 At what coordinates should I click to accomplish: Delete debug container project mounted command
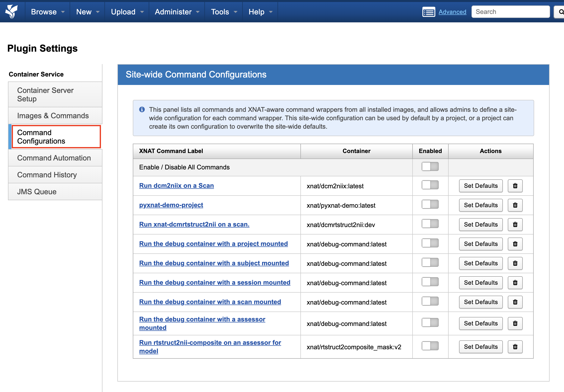[x=515, y=244]
